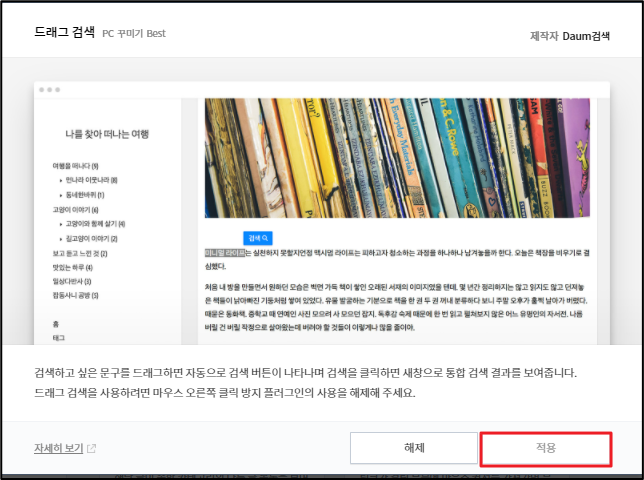Viewport: 644px width, 480px height.
Task: Click 나를 찾아 떠나는 여행 blog title
Action: click(107, 134)
